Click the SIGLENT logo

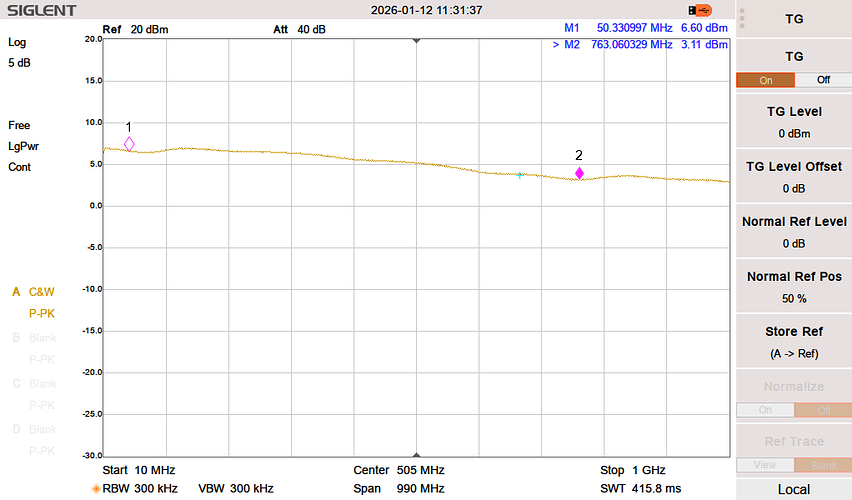41,10
